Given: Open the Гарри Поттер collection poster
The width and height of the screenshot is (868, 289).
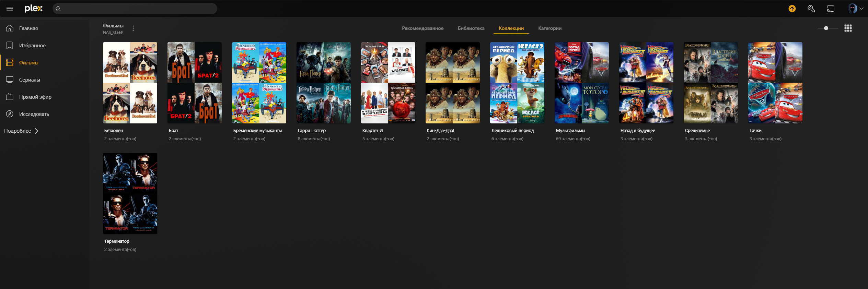Looking at the screenshot, I should [324, 83].
